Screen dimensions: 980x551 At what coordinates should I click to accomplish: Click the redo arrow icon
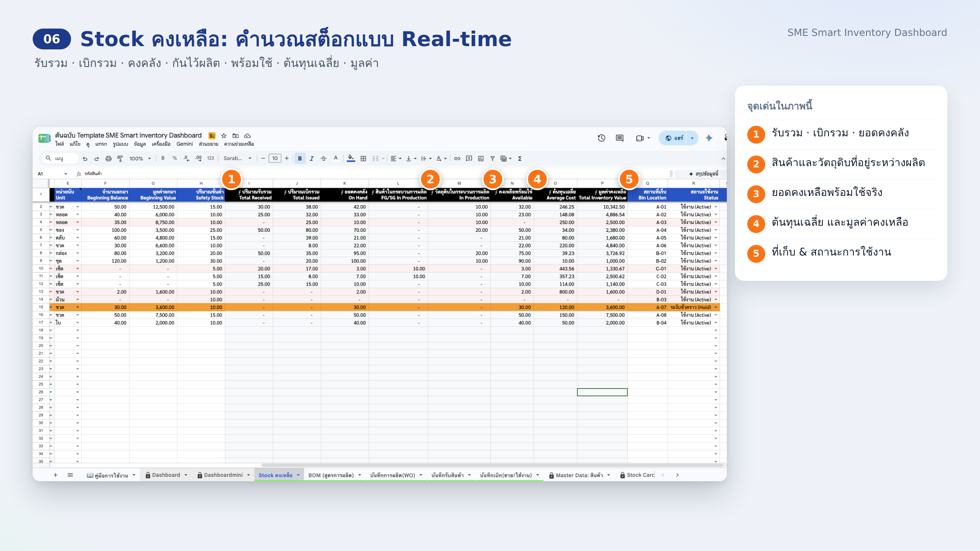[97, 159]
